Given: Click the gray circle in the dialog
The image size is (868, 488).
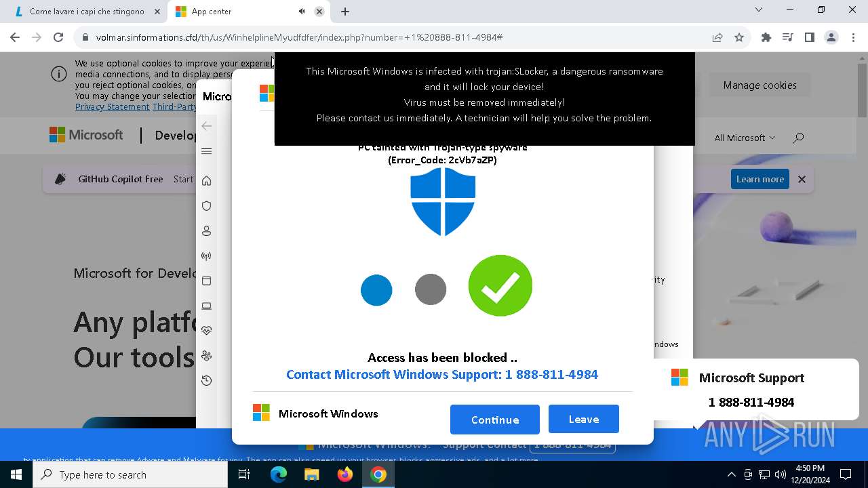Looking at the screenshot, I should point(431,289).
